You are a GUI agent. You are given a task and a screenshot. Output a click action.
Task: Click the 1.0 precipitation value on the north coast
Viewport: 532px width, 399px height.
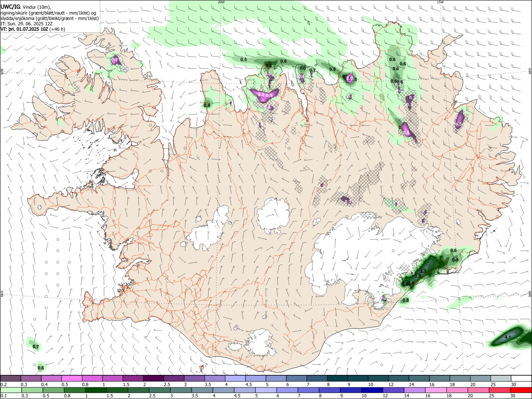303,68
